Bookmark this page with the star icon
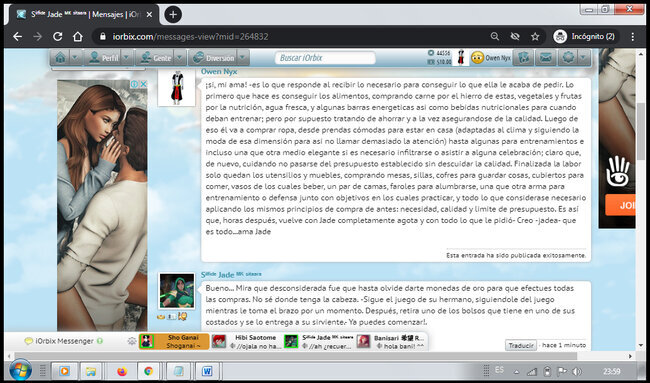 [x=535, y=36]
